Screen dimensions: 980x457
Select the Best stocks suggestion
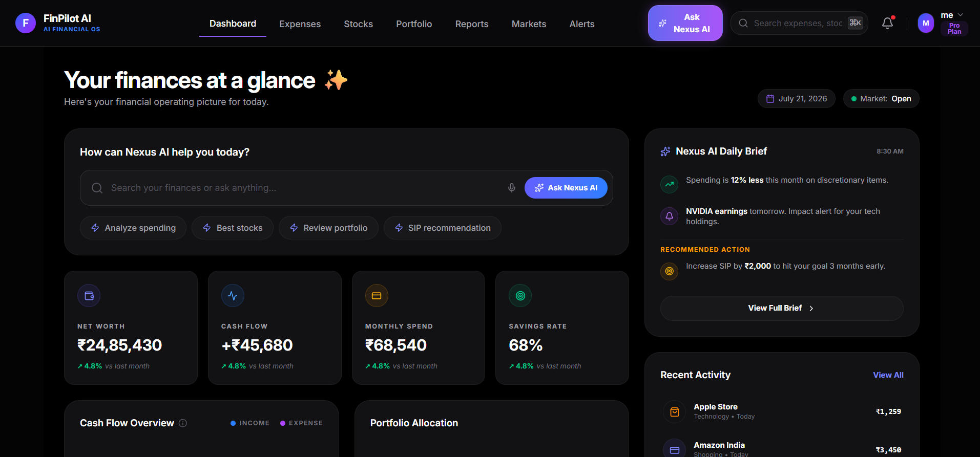[233, 228]
